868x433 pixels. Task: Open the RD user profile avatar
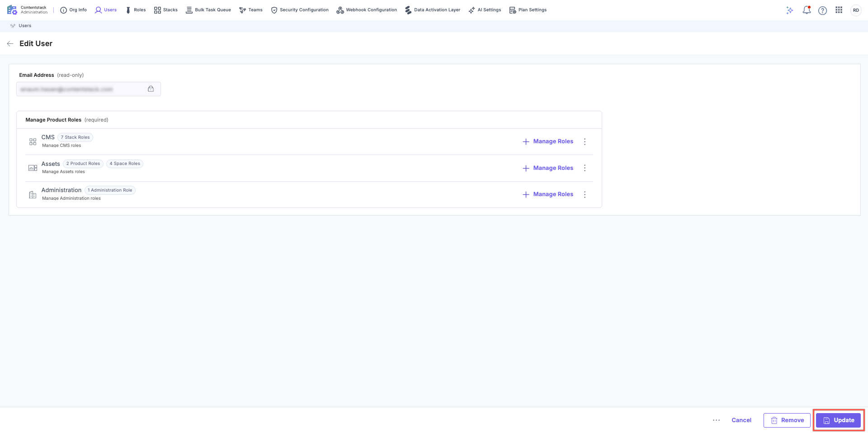(x=856, y=10)
